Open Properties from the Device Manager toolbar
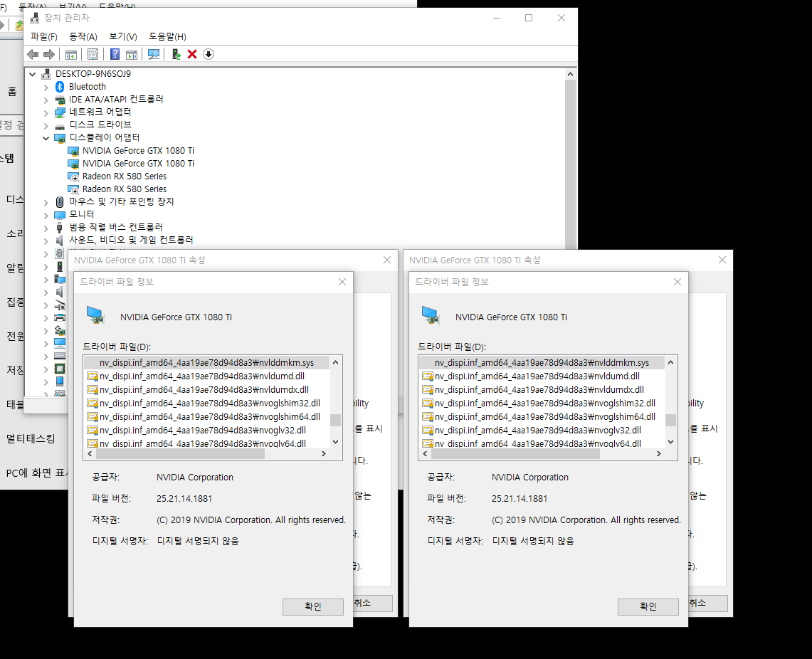 click(x=93, y=54)
